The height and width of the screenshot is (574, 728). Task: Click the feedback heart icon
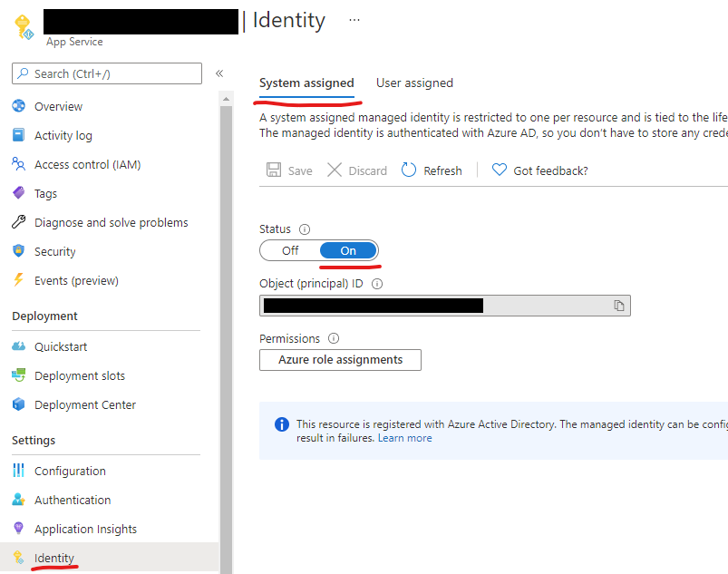500,170
